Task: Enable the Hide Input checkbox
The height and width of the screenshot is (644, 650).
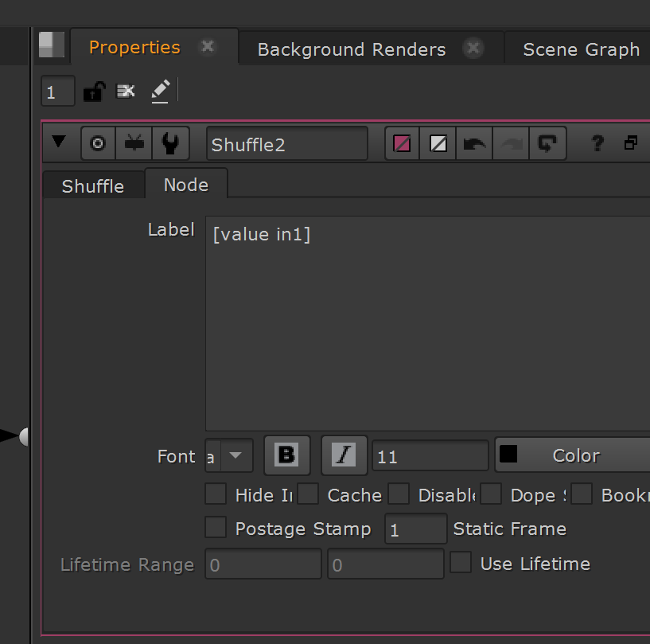Action: [216, 494]
